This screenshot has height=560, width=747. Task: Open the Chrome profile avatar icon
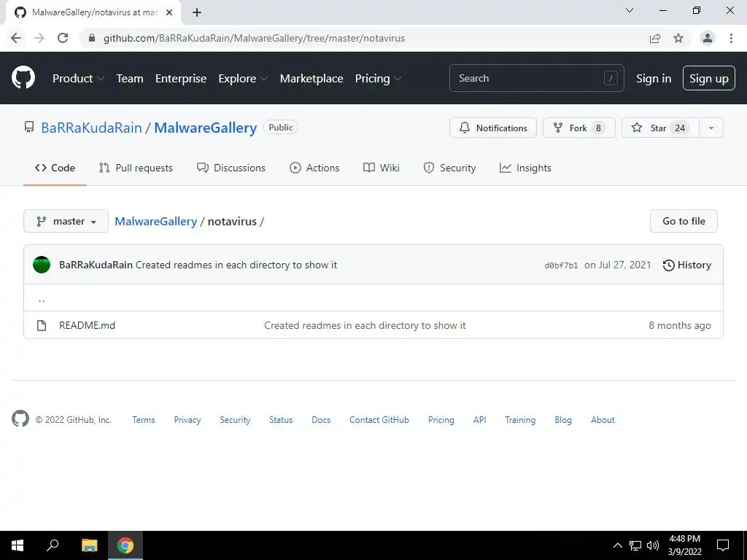(x=708, y=38)
